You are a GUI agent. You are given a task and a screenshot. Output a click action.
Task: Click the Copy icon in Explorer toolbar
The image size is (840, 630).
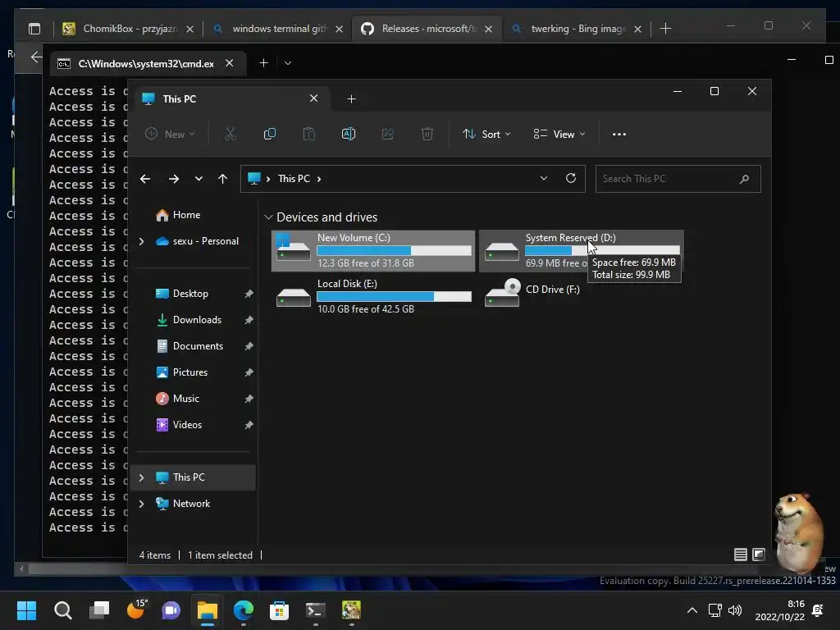tap(269, 134)
